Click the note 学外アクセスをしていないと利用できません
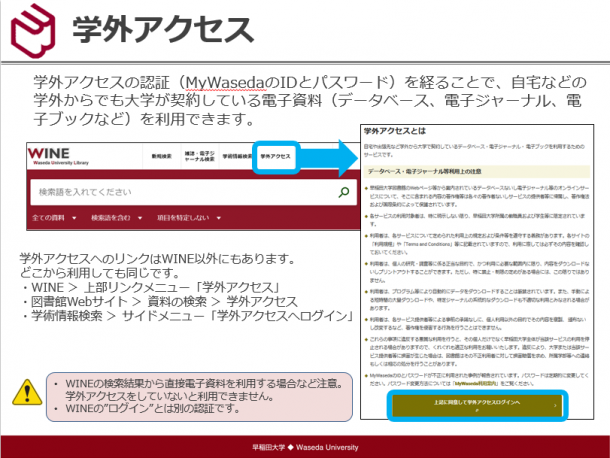 tap(170, 396)
